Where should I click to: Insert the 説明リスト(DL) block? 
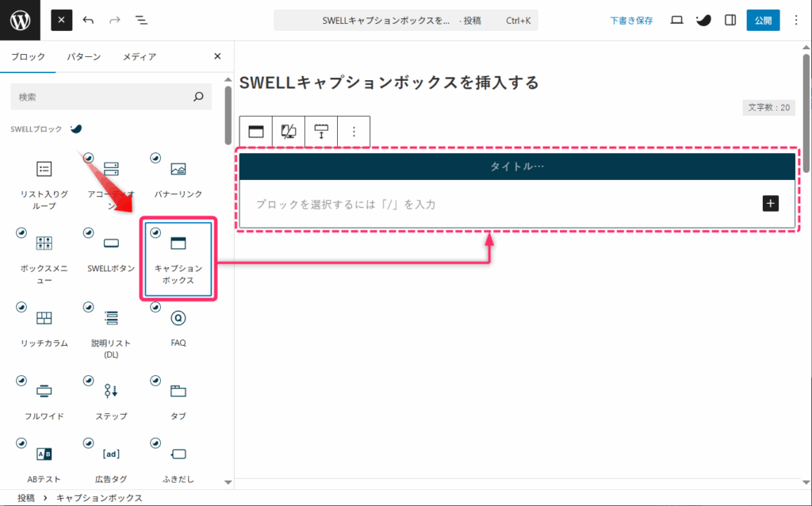pos(111,332)
